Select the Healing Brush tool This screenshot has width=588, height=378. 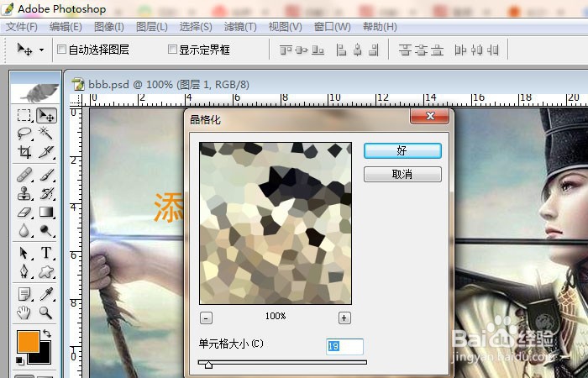tap(24, 175)
